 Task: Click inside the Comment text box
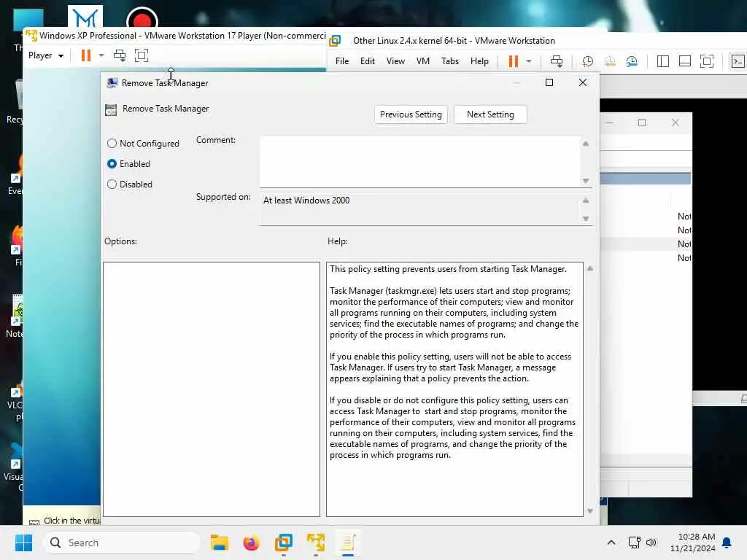tap(419, 161)
